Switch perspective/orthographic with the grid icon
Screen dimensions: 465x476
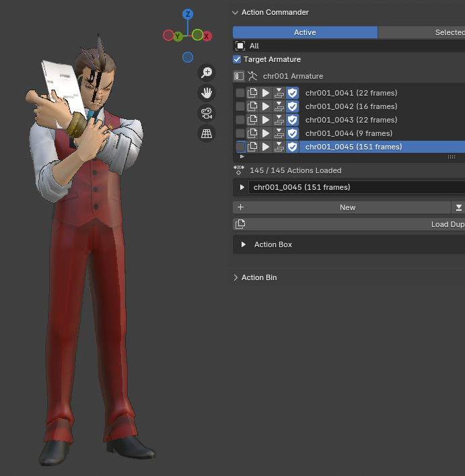pyautogui.click(x=207, y=133)
